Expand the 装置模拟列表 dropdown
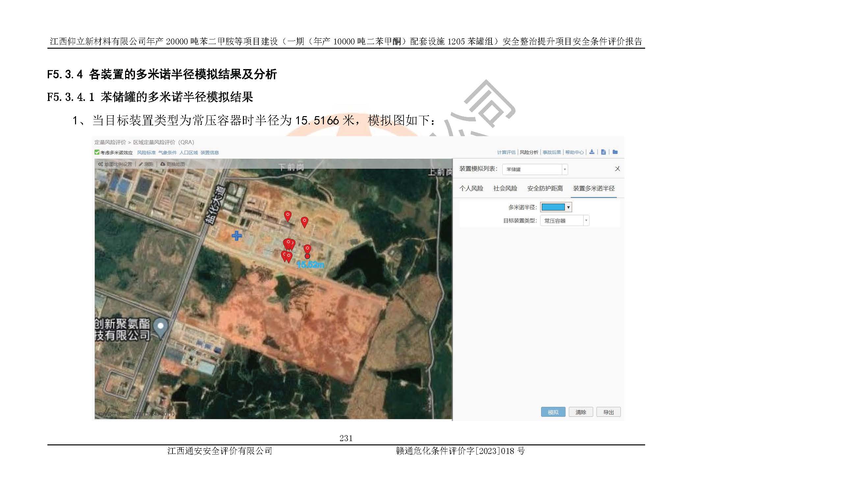The width and height of the screenshot is (868, 498). pos(565,169)
